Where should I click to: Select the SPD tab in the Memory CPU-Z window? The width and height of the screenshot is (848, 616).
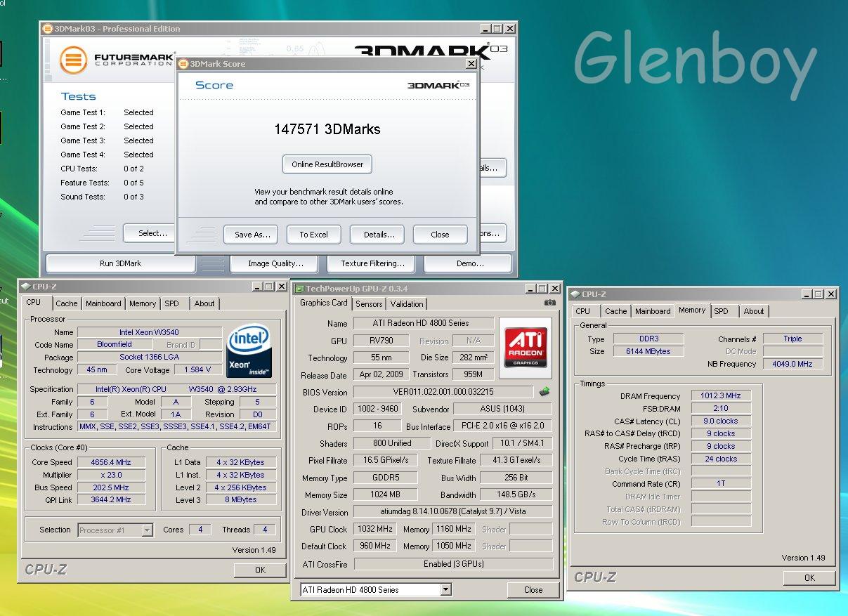click(x=721, y=311)
